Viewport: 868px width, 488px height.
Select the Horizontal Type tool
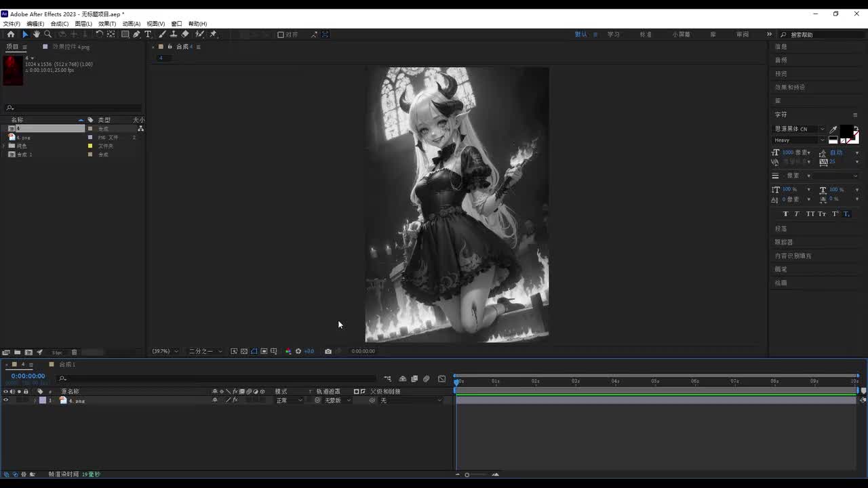point(148,34)
